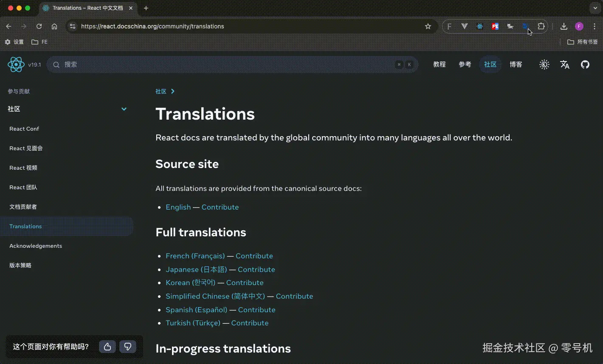Image resolution: width=603 pixels, height=364 pixels.
Task: Select 版本策略 in the sidebar
Action: pyautogui.click(x=20, y=266)
